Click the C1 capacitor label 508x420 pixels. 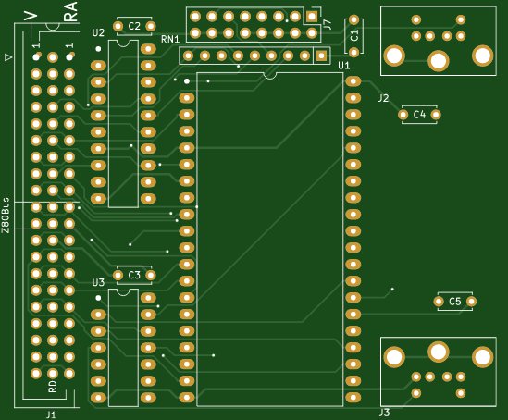(x=354, y=36)
